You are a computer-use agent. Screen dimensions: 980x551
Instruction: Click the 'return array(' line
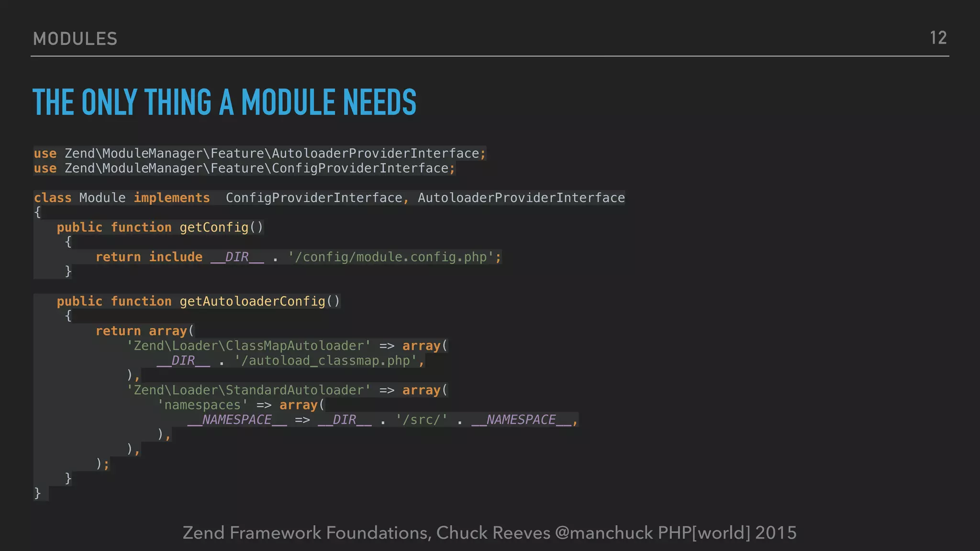point(145,331)
